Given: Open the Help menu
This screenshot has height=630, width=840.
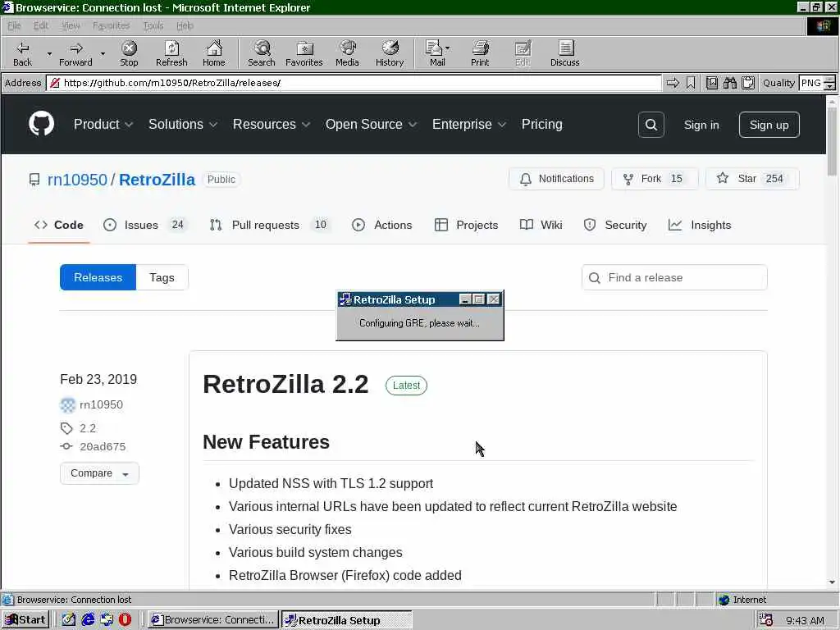Looking at the screenshot, I should point(185,25).
